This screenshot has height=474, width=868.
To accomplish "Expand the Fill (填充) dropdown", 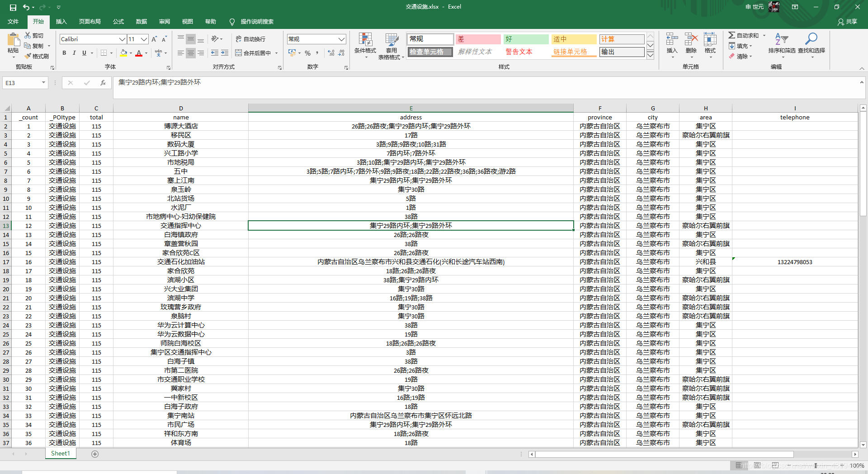I will point(750,46).
